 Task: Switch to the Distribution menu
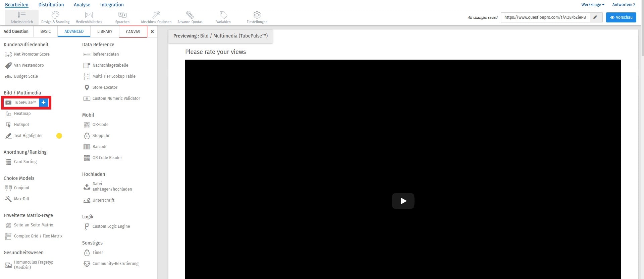click(51, 5)
